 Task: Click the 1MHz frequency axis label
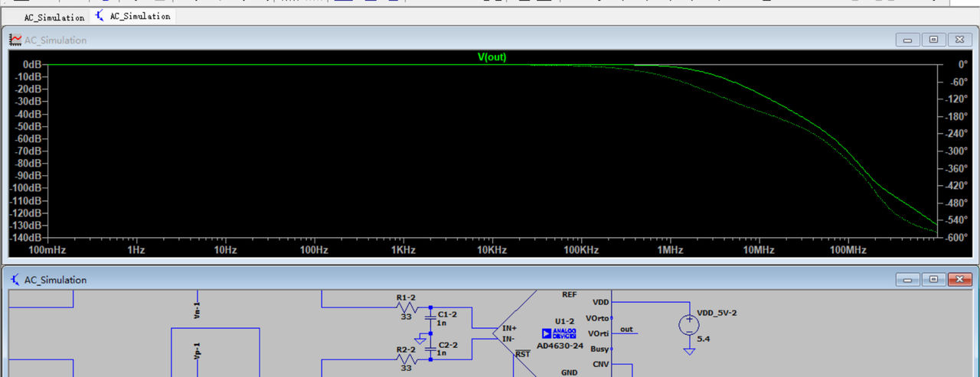click(670, 250)
